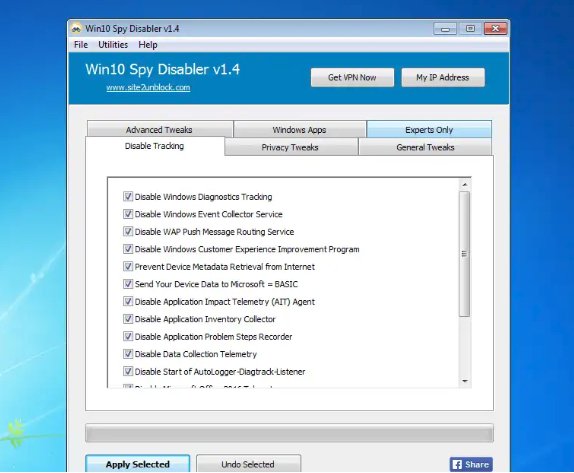
Task: Open the File menu
Action: (x=81, y=45)
